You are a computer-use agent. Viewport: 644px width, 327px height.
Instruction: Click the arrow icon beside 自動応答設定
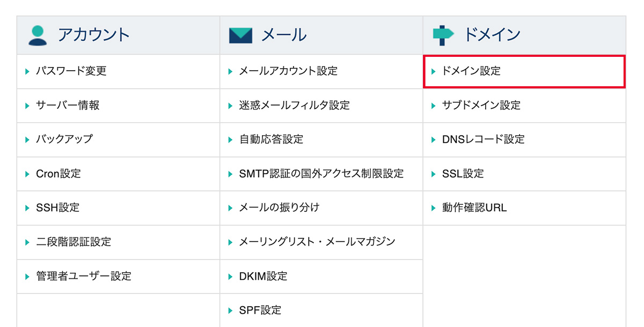[x=231, y=139]
